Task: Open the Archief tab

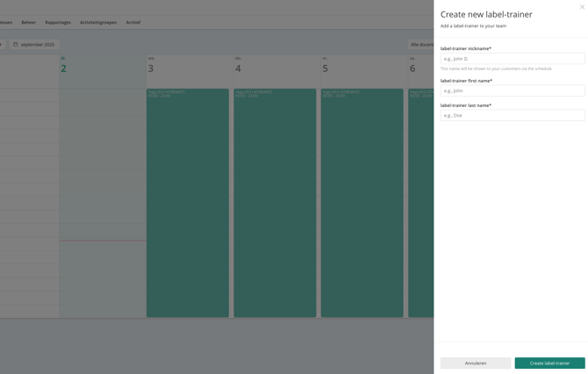Action: [x=133, y=23]
